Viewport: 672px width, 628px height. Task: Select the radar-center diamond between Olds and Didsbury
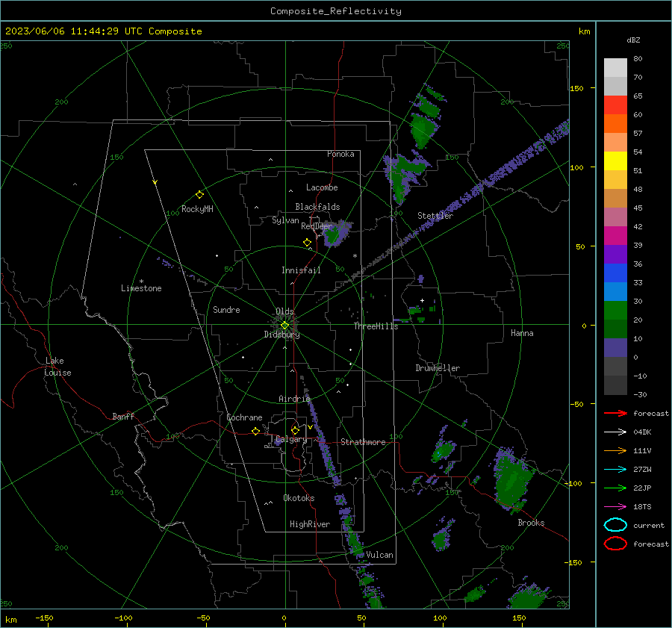(x=284, y=326)
